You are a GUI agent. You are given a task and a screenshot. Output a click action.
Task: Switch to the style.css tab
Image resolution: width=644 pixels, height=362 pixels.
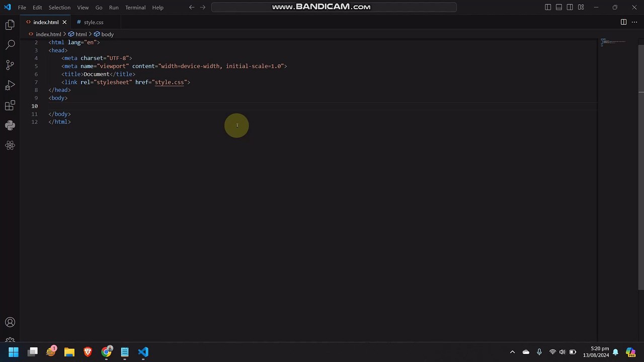point(94,22)
